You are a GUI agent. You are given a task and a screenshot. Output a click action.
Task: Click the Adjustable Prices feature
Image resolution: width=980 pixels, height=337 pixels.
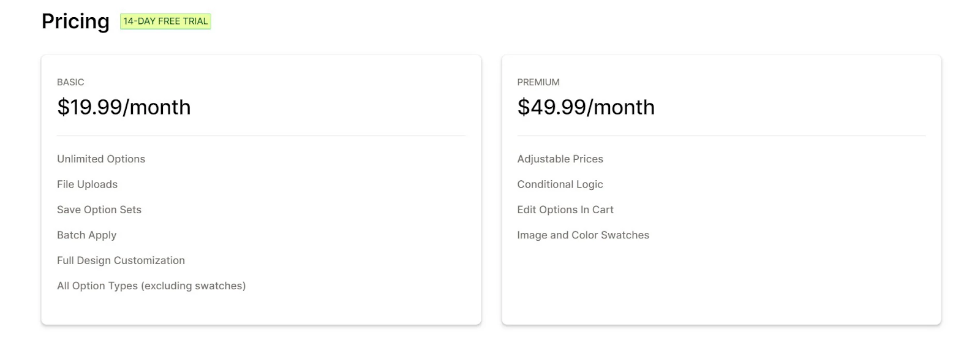560,159
